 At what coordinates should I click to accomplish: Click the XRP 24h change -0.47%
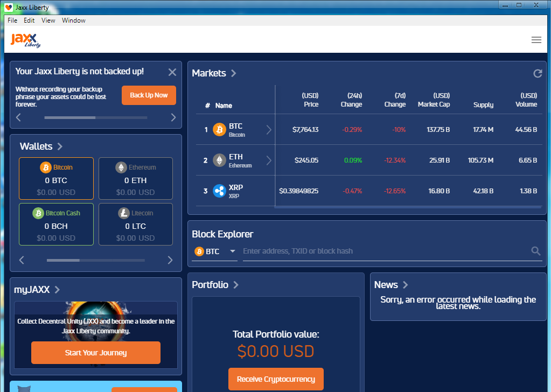tap(352, 191)
